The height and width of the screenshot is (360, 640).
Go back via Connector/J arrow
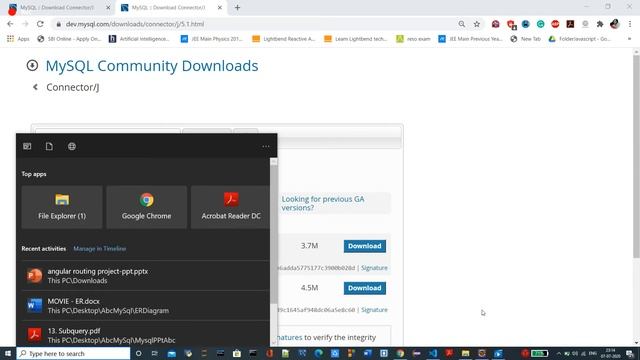pyautogui.click(x=35, y=87)
